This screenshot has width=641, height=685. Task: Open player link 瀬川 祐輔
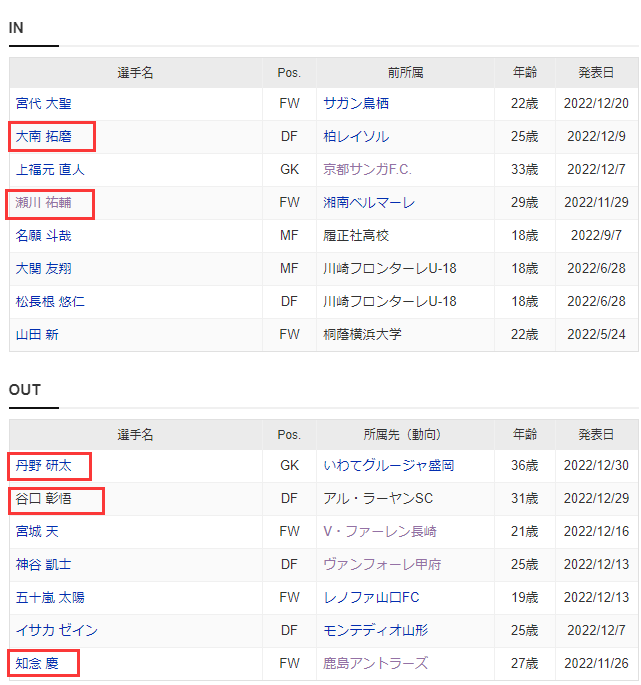tap(43, 203)
